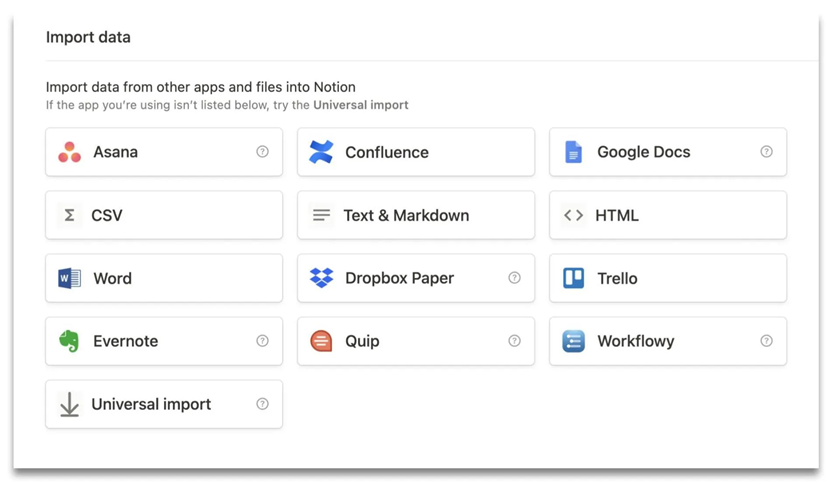Click the Asana three-dot logo icon
Image resolution: width=833 pixels, height=482 pixels.
tap(70, 152)
